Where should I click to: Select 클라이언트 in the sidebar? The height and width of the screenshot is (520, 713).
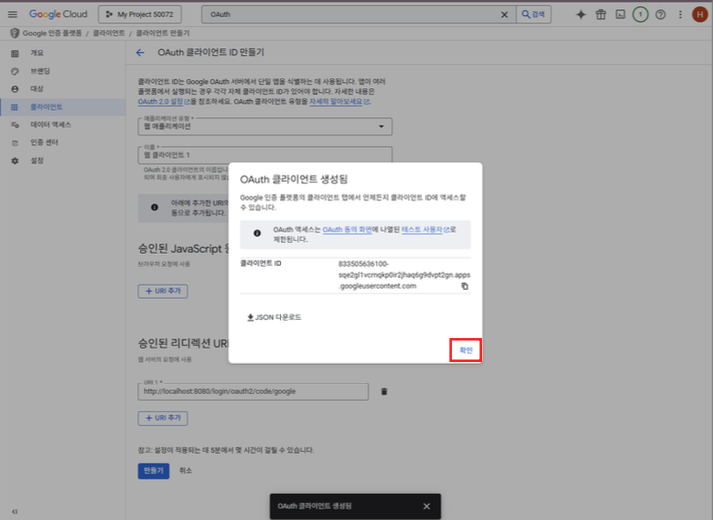click(x=63, y=107)
